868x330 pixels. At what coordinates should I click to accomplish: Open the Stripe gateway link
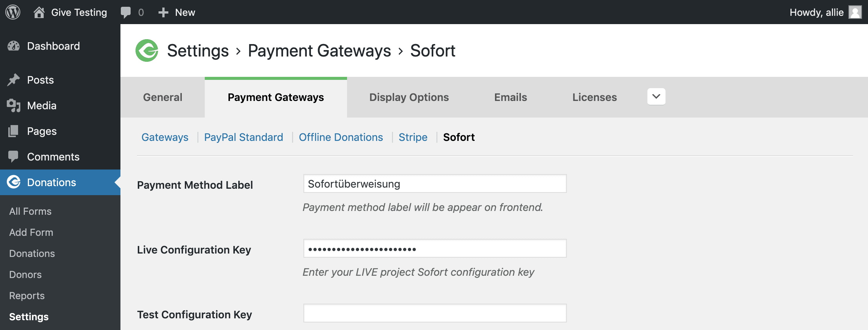pyautogui.click(x=413, y=137)
